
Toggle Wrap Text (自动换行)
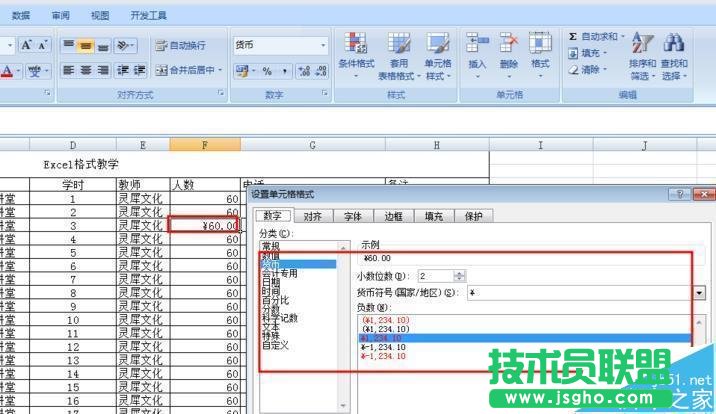pyautogui.click(x=180, y=45)
